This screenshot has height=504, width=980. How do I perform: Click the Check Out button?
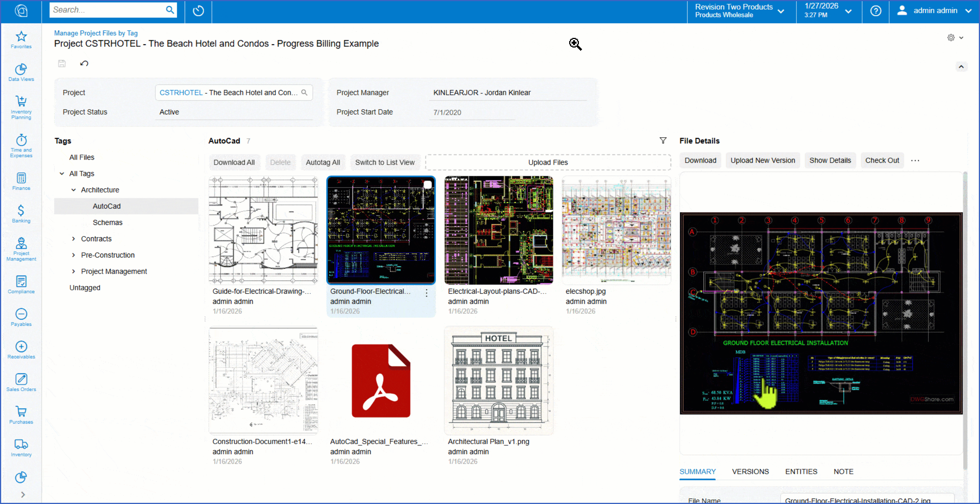[882, 160]
